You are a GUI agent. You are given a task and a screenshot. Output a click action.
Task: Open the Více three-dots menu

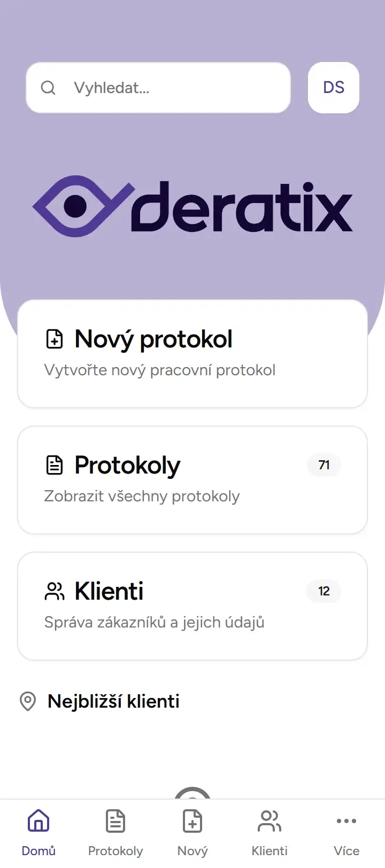[346, 832]
